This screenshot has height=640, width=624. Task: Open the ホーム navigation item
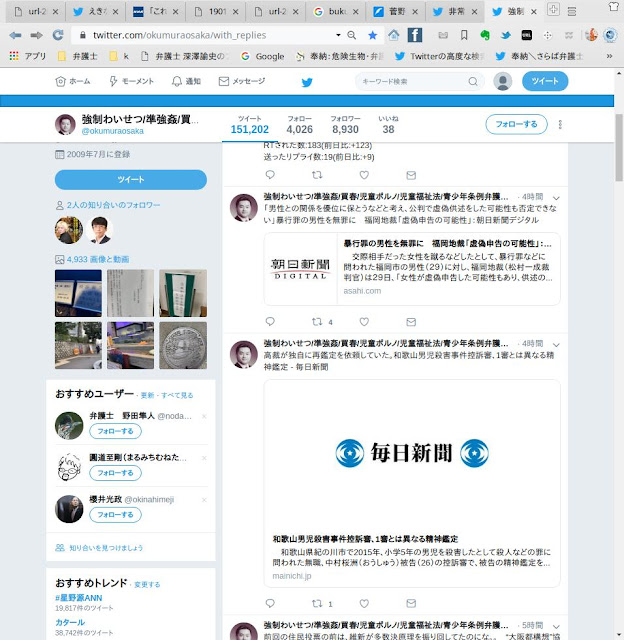coord(73,81)
